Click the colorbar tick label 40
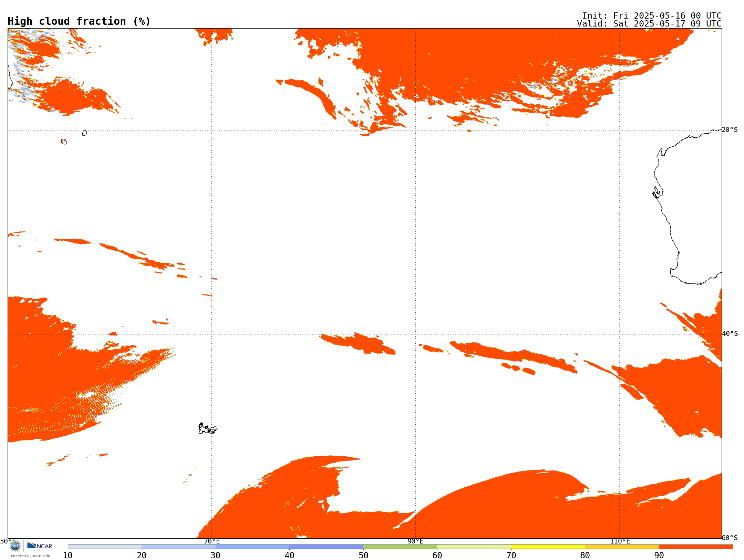The width and height of the screenshot is (744, 560). [x=289, y=556]
